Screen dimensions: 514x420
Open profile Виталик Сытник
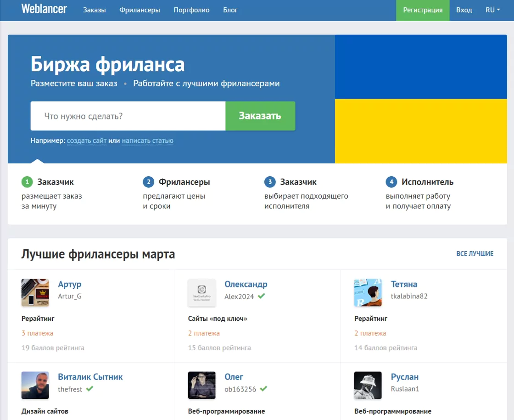coord(90,377)
